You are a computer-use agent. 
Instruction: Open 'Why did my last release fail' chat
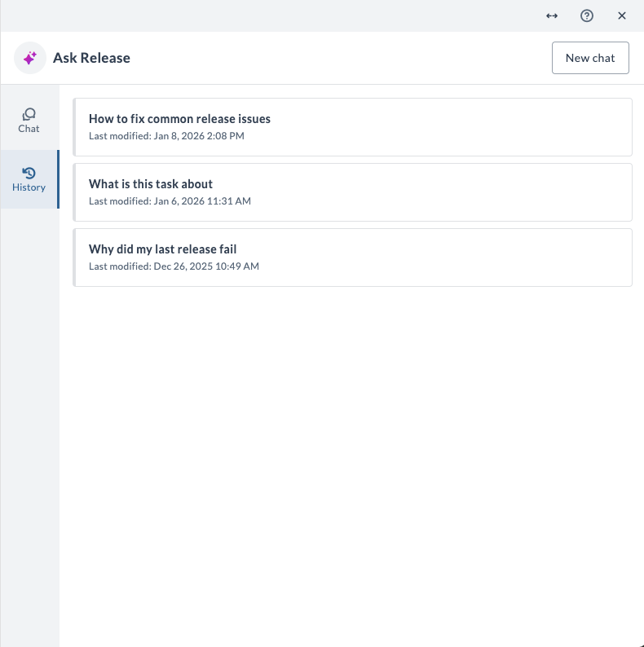[x=352, y=257]
